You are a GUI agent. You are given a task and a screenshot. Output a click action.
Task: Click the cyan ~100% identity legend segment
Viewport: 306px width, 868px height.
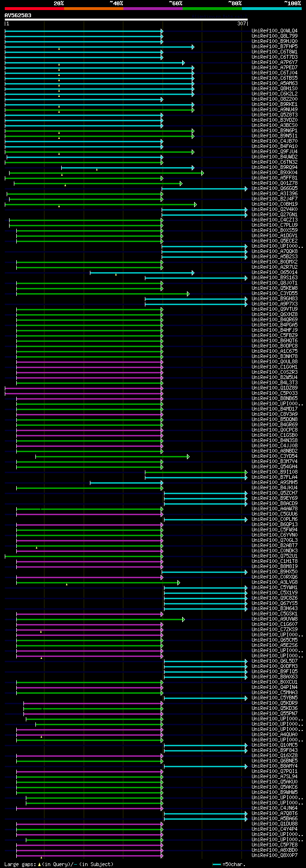[x=272, y=9]
